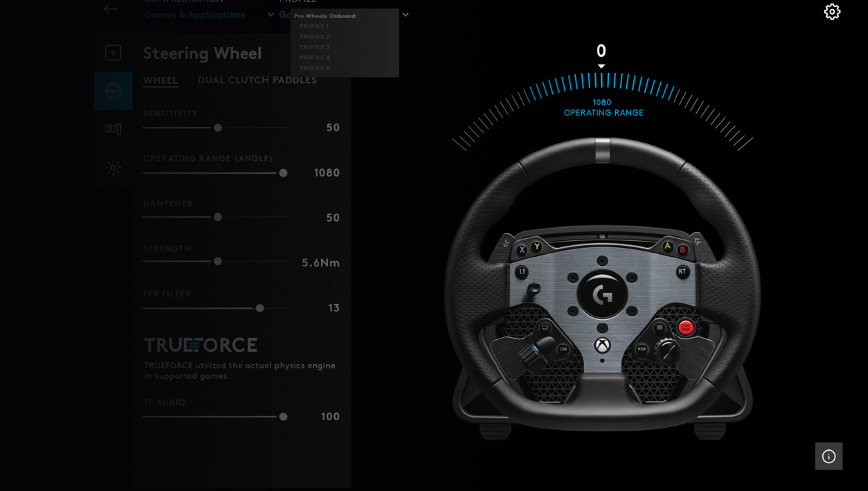868x491 pixels.
Task: Open the pedals sidebar icon
Action: [113, 129]
